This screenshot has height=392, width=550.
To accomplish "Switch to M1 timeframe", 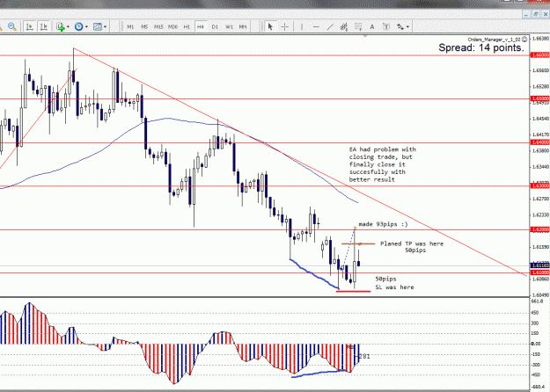I will click(130, 26).
